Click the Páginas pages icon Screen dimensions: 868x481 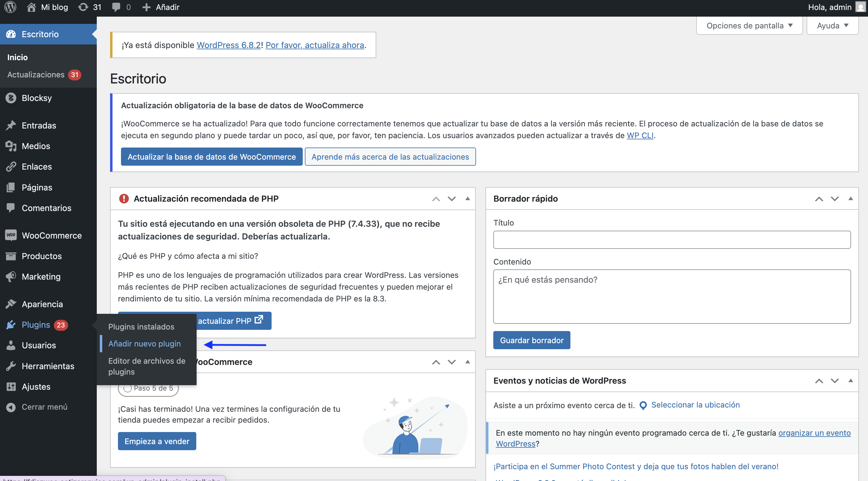11,187
